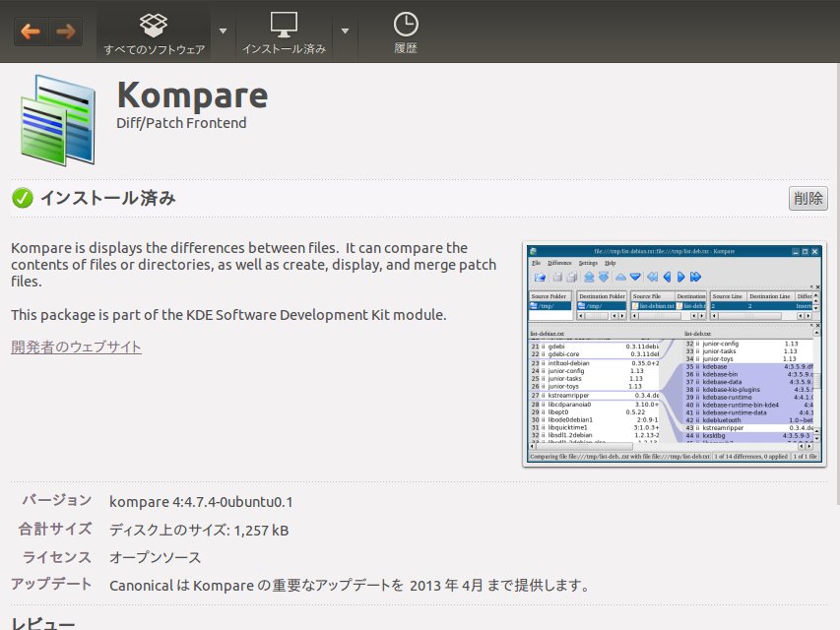
Task: Click the インストール済み status label
Action: [108, 198]
